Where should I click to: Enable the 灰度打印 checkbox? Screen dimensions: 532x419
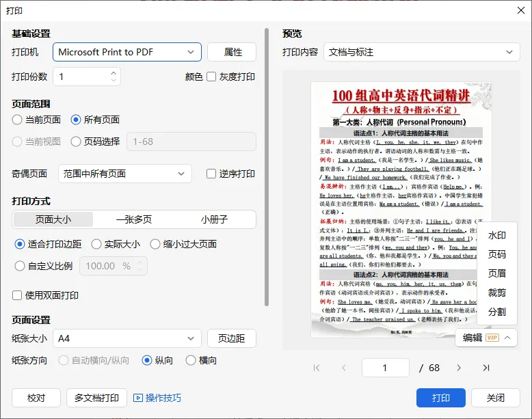coord(211,77)
